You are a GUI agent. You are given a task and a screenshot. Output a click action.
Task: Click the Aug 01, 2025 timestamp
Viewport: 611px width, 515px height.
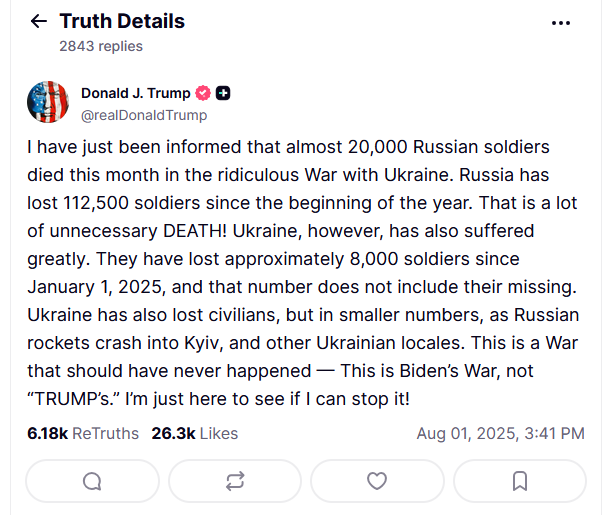point(500,434)
